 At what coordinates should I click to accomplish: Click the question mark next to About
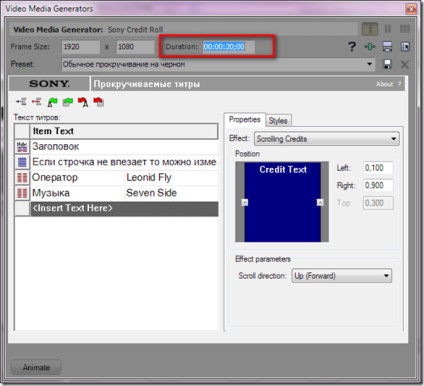click(x=399, y=84)
